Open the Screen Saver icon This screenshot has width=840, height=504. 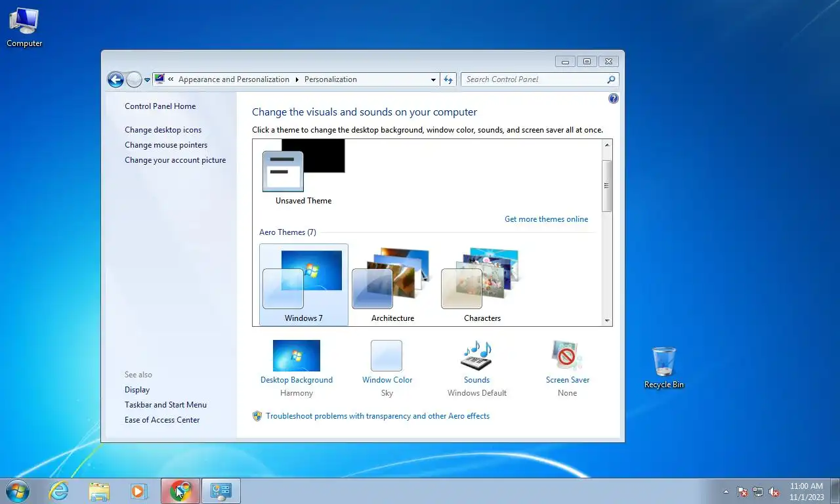tap(567, 356)
